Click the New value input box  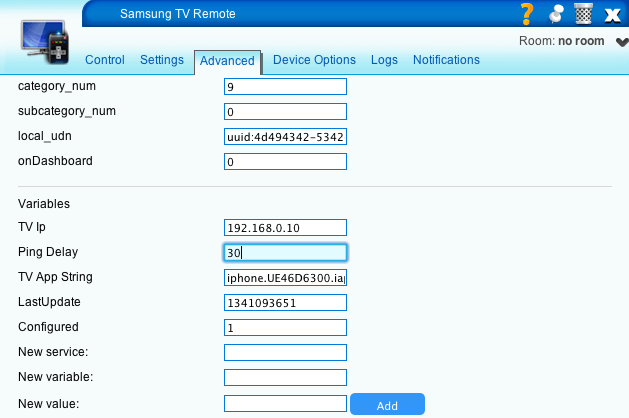285,404
